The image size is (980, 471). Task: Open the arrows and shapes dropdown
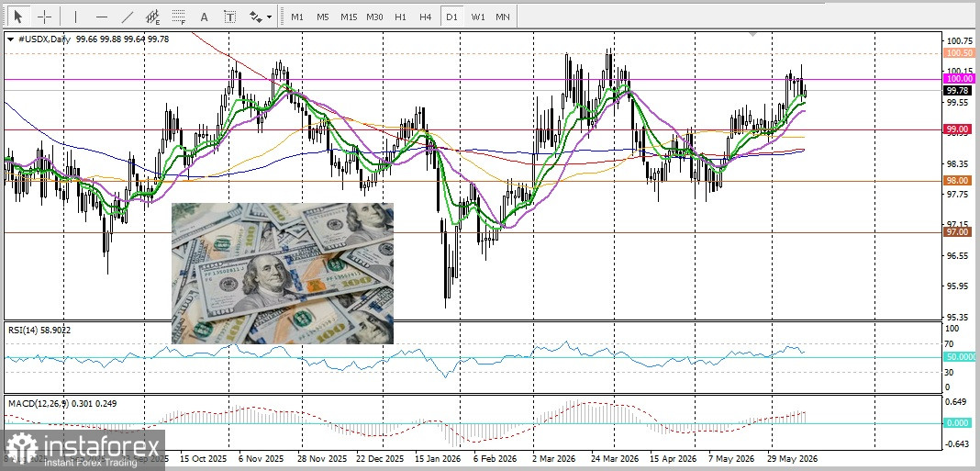[x=261, y=17]
